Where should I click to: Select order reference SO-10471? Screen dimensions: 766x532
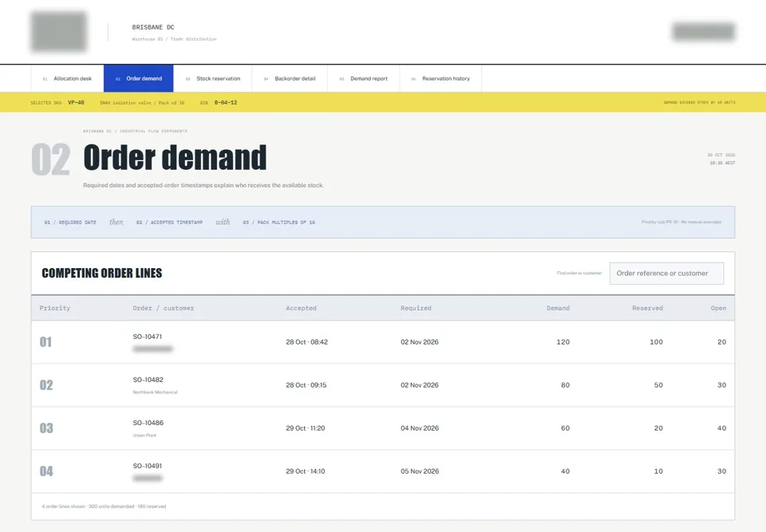[147, 337]
